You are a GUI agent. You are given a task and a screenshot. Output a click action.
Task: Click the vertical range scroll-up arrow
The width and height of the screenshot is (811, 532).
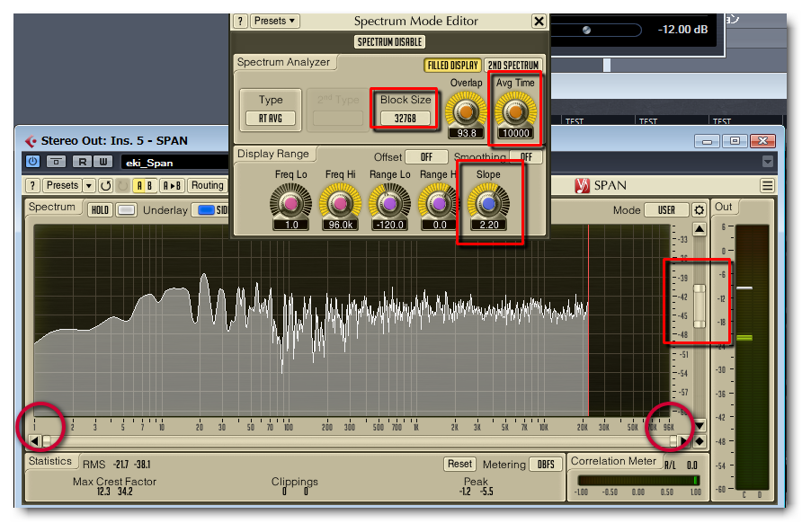point(700,229)
